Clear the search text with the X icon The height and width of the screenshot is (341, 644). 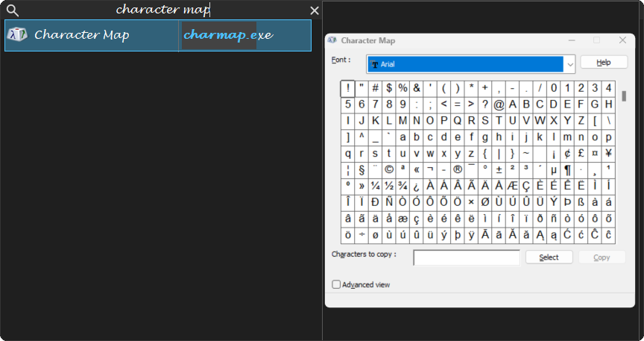[x=315, y=10]
